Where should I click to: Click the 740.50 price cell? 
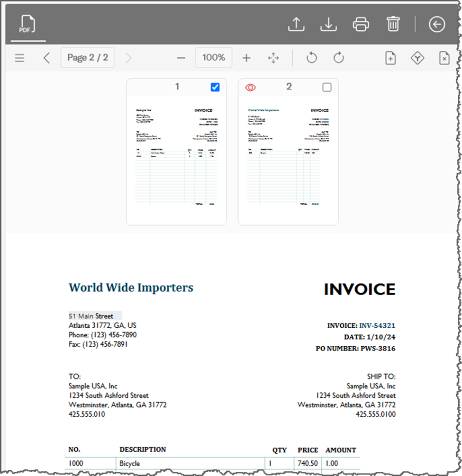[x=308, y=463]
